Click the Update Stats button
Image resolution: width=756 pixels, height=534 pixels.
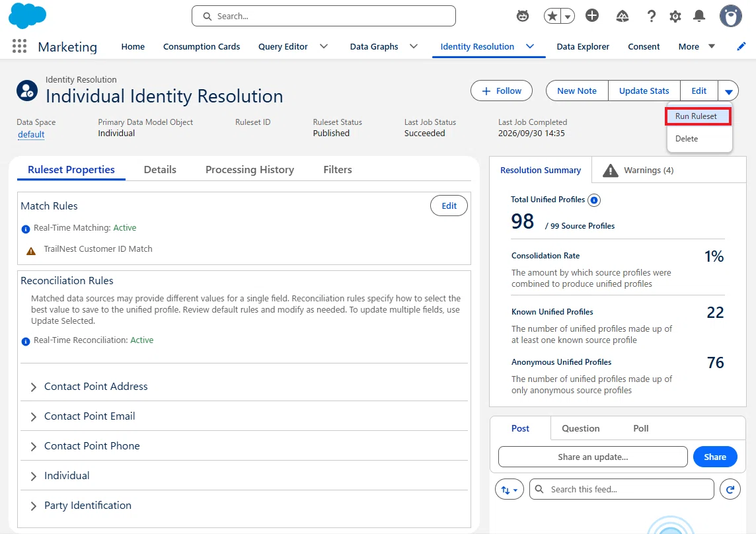pos(644,91)
